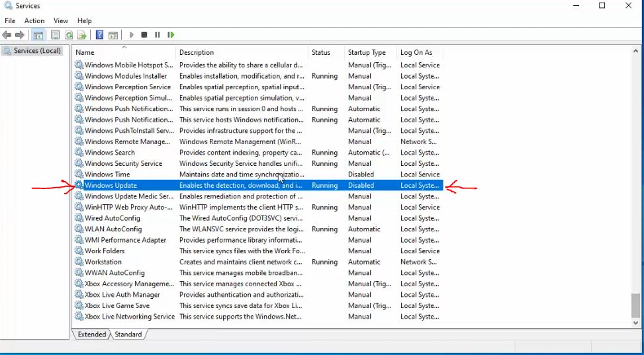Select the Xbox Live Networking Service row

(x=258, y=317)
